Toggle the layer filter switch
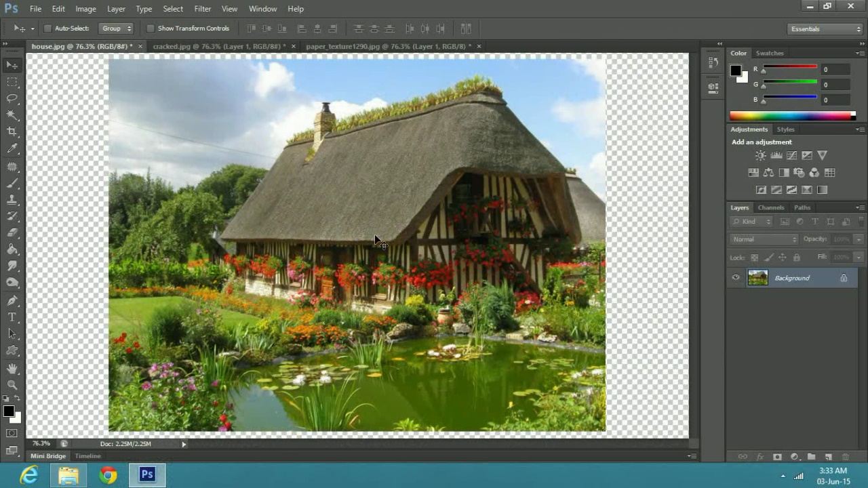 pos(862,221)
